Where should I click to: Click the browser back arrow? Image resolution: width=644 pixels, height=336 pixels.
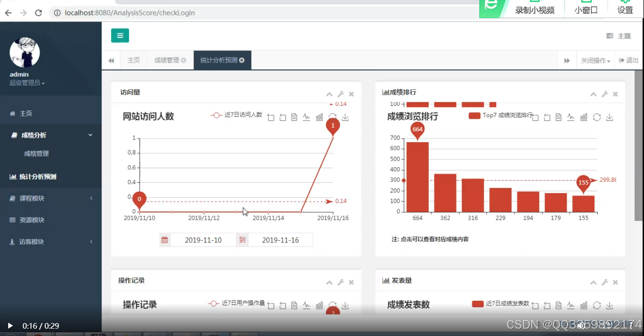pos(8,13)
